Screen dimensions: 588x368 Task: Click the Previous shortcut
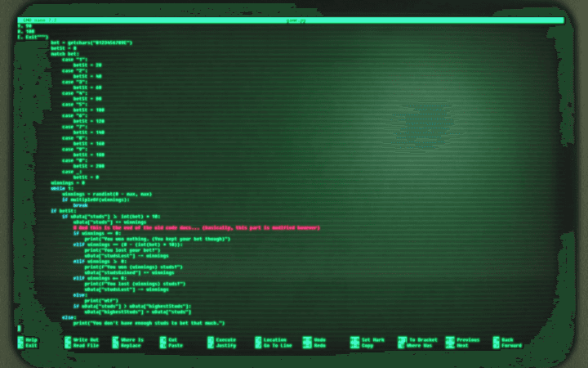pos(468,339)
